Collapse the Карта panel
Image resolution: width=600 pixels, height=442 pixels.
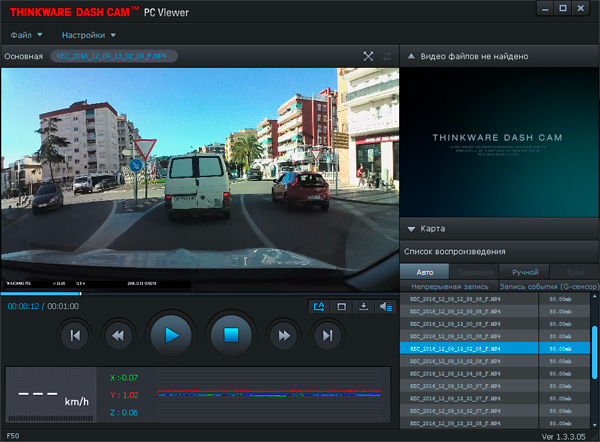(x=414, y=228)
